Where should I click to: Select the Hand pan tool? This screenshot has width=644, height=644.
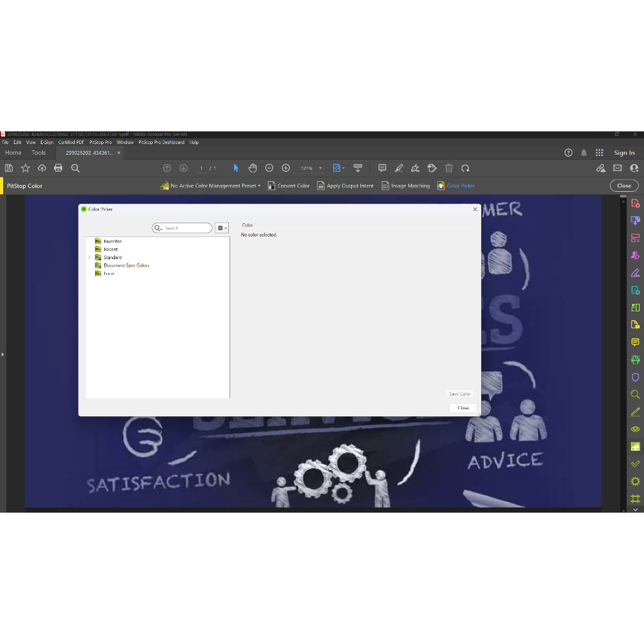pyautogui.click(x=253, y=168)
